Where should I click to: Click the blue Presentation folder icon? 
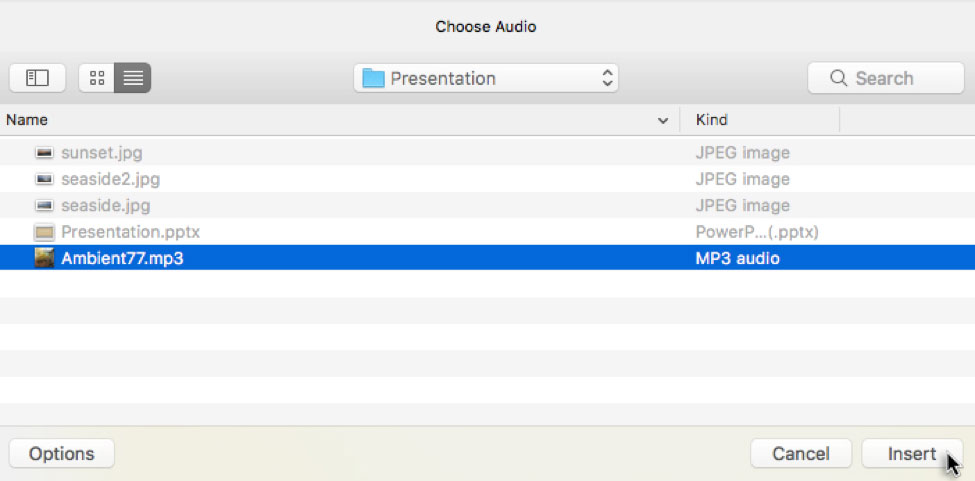(374, 78)
